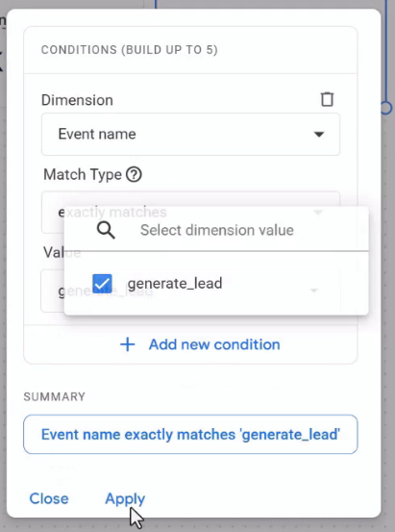Click the CONDITIONS (BUILD UP TO 5) header

(x=129, y=50)
